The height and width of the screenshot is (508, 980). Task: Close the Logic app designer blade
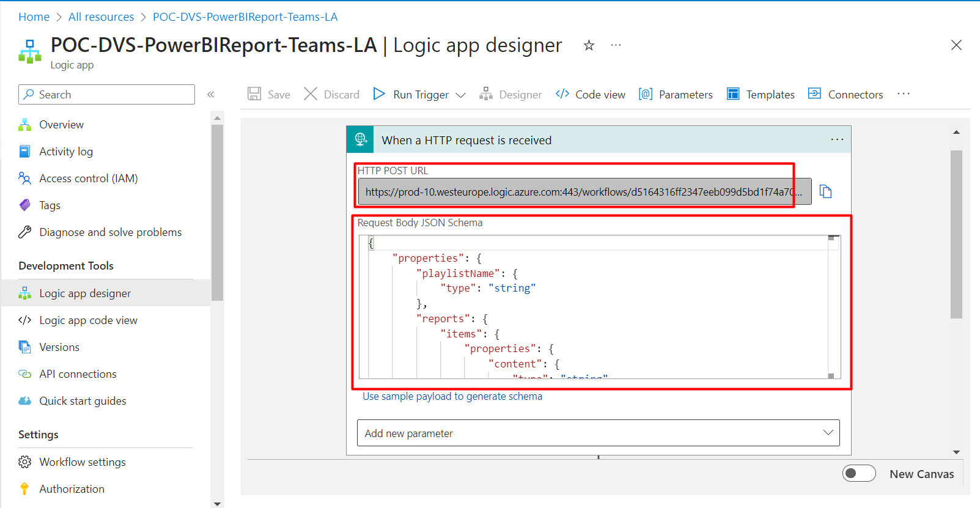[956, 45]
